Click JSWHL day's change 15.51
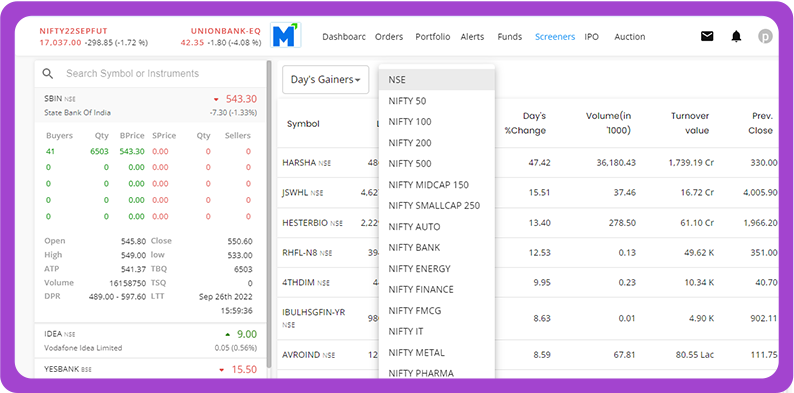794x393 pixels. coord(542,192)
